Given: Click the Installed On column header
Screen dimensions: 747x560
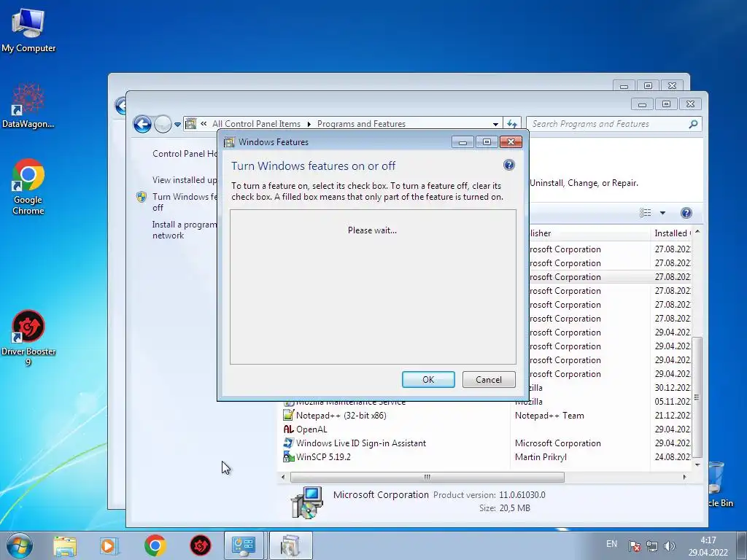Looking at the screenshot, I should click(x=672, y=233).
